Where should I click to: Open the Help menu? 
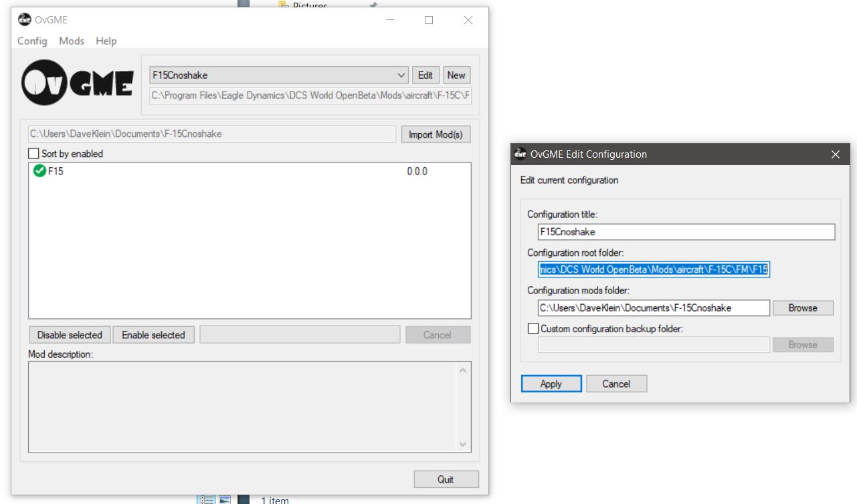tap(106, 41)
